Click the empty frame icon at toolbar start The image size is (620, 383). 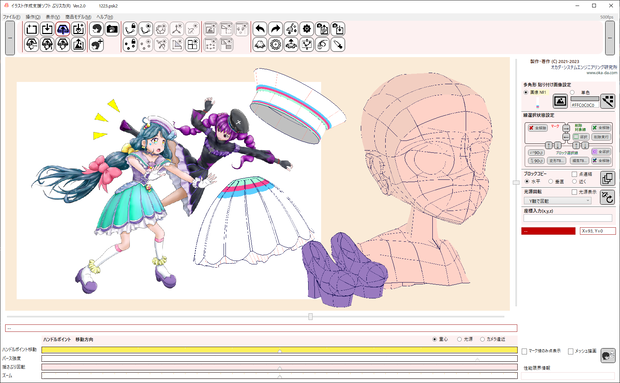pos(32,29)
